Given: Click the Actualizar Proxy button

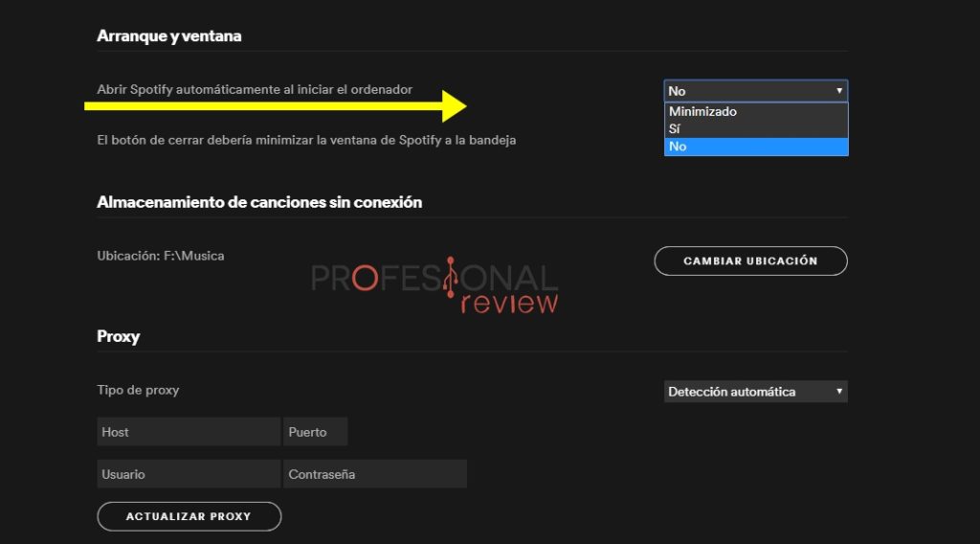Looking at the screenshot, I should pyautogui.click(x=189, y=516).
